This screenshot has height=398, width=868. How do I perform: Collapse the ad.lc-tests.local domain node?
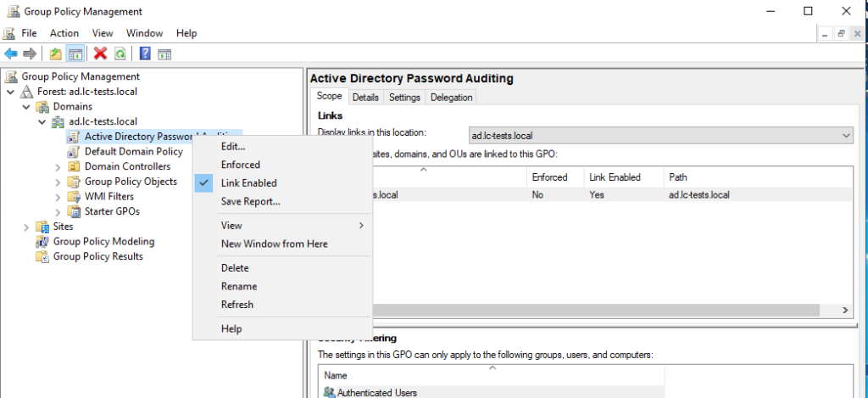pyautogui.click(x=42, y=121)
